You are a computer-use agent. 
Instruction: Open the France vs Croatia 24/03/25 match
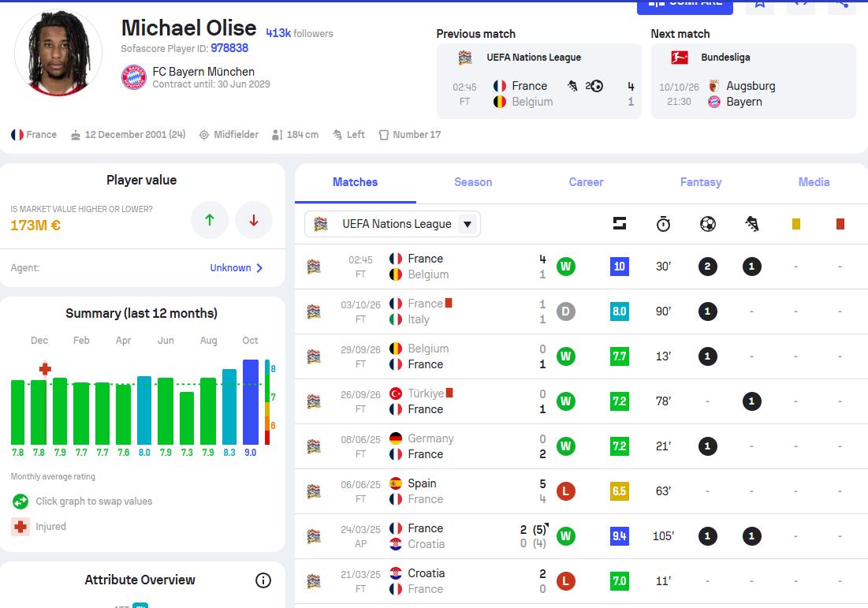click(x=581, y=536)
